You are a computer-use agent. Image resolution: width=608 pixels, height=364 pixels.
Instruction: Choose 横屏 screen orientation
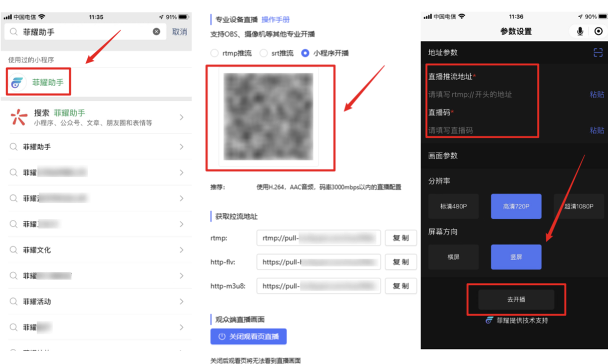[x=453, y=257]
